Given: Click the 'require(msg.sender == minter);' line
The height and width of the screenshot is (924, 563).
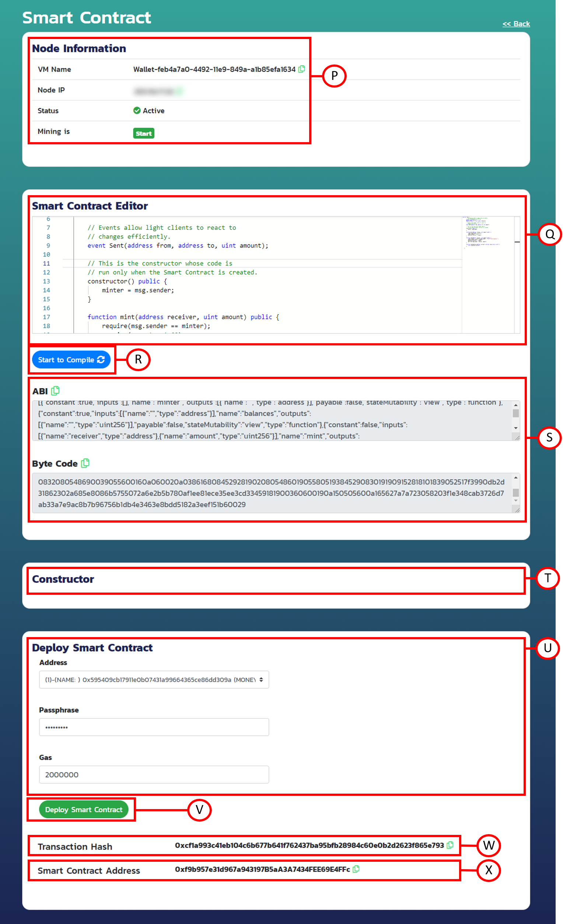Looking at the screenshot, I should pos(155,326).
